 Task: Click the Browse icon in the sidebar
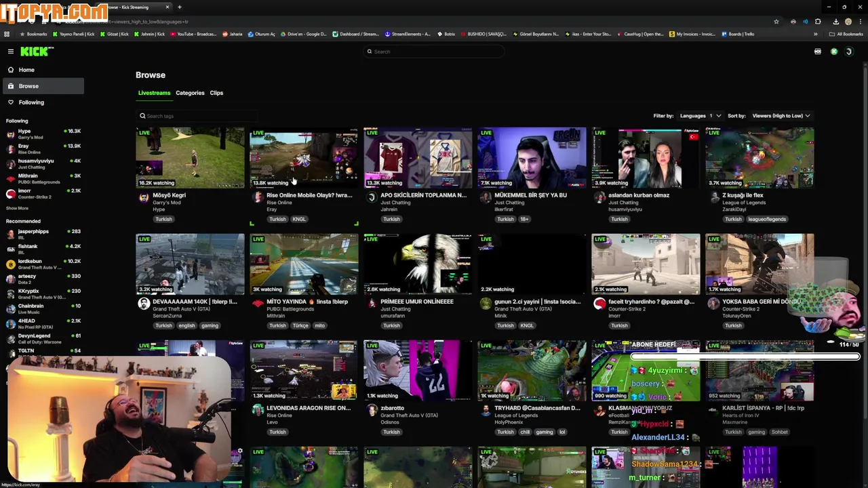click(11, 86)
